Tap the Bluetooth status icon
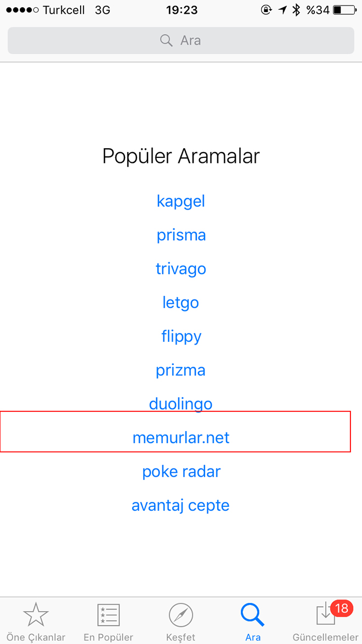 pos(296,10)
